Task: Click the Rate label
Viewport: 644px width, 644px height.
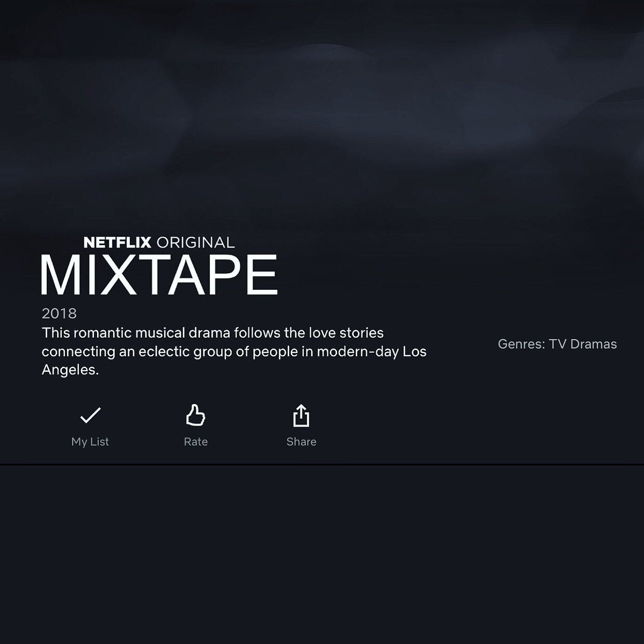Action: pos(195,442)
